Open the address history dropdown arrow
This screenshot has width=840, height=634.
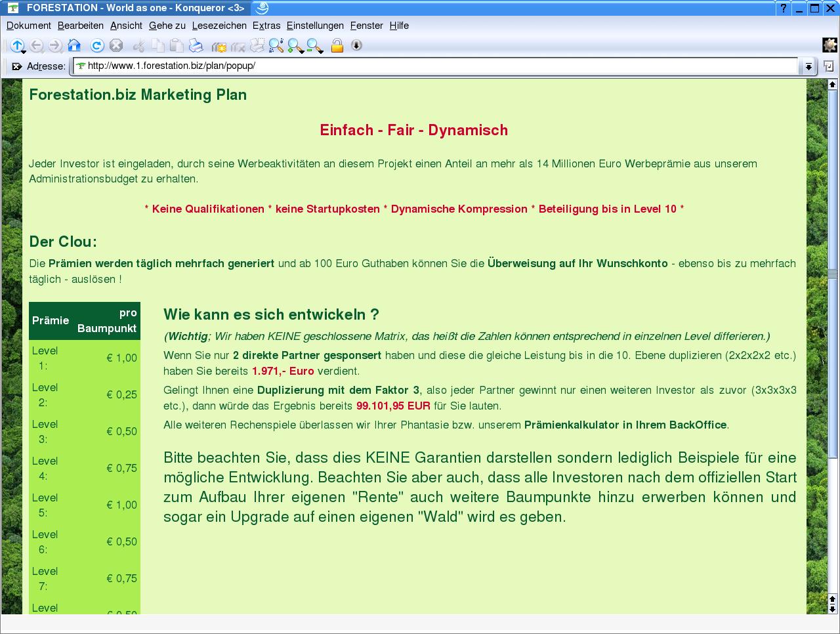pos(808,66)
